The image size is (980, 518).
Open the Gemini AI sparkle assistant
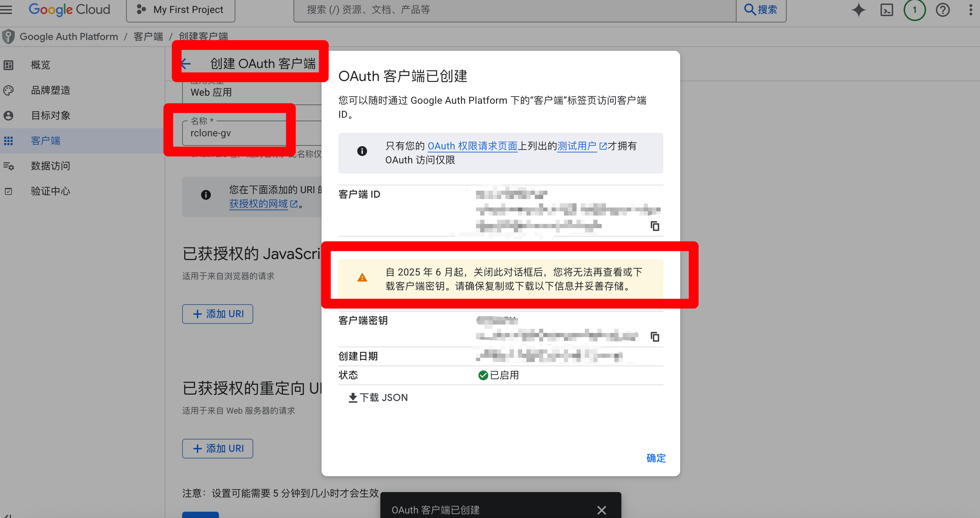[858, 10]
